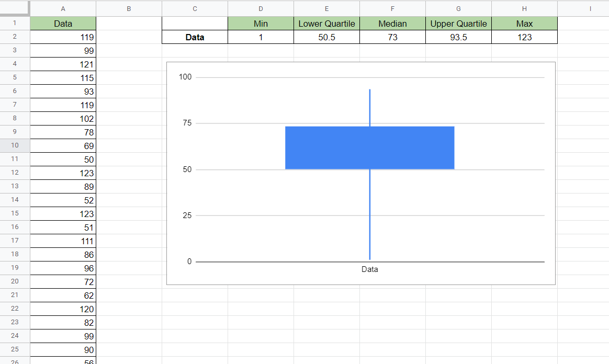
Task: Select column A header
Action: coord(63,8)
